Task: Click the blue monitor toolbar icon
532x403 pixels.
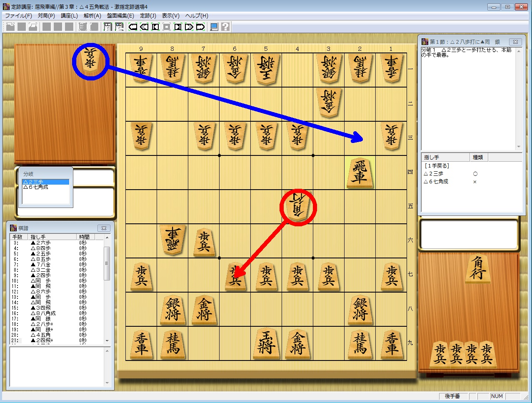Action: (x=214, y=27)
